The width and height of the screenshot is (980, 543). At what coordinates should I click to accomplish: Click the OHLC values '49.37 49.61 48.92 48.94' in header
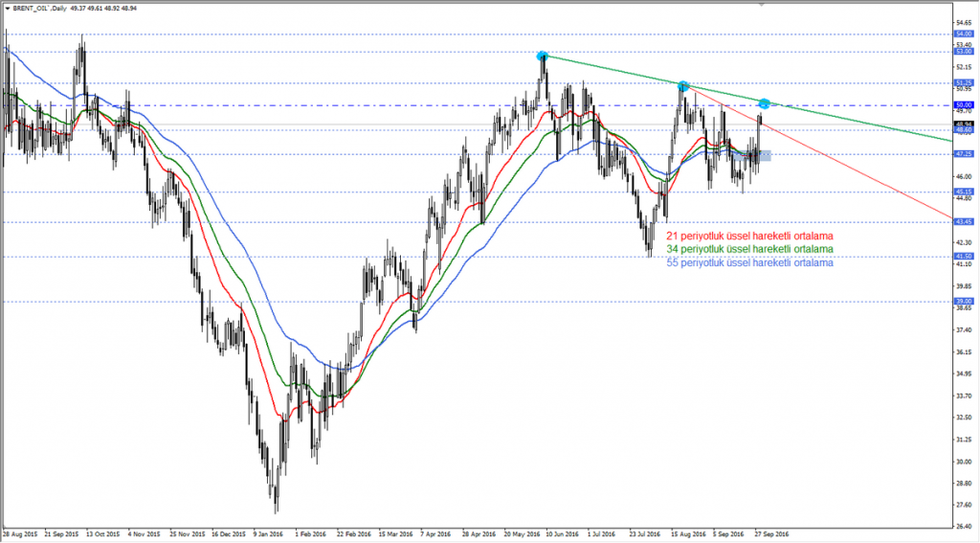click(103, 9)
